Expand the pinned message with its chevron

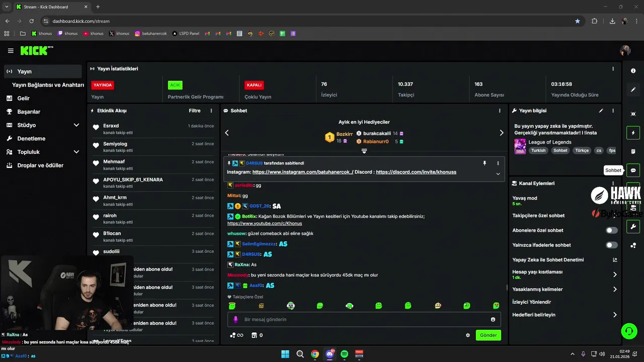498,174
